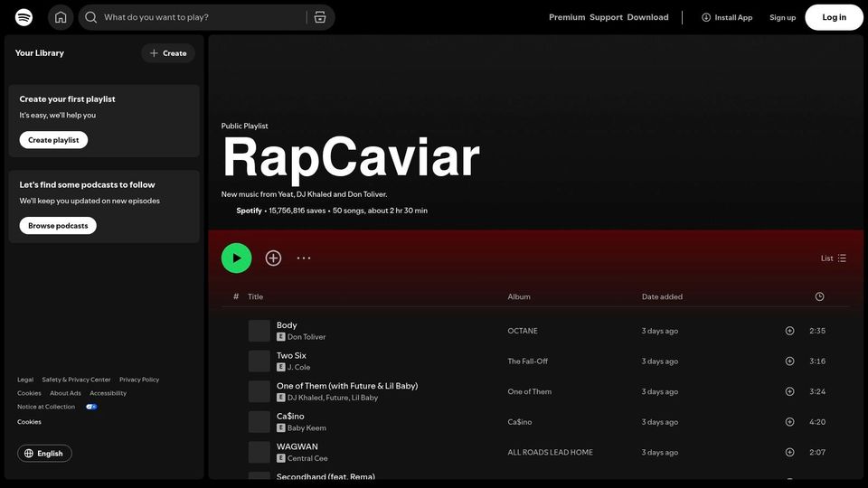Open artist Baby Keem
This screenshot has width=868, height=488.
(307, 428)
